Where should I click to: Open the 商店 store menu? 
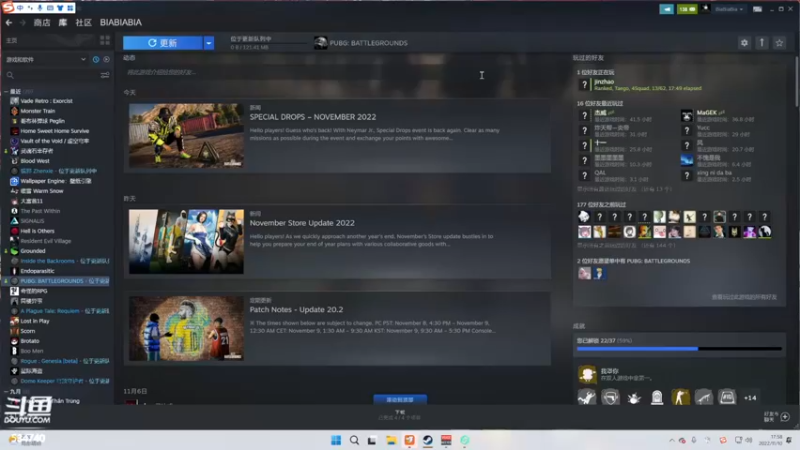point(42,22)
